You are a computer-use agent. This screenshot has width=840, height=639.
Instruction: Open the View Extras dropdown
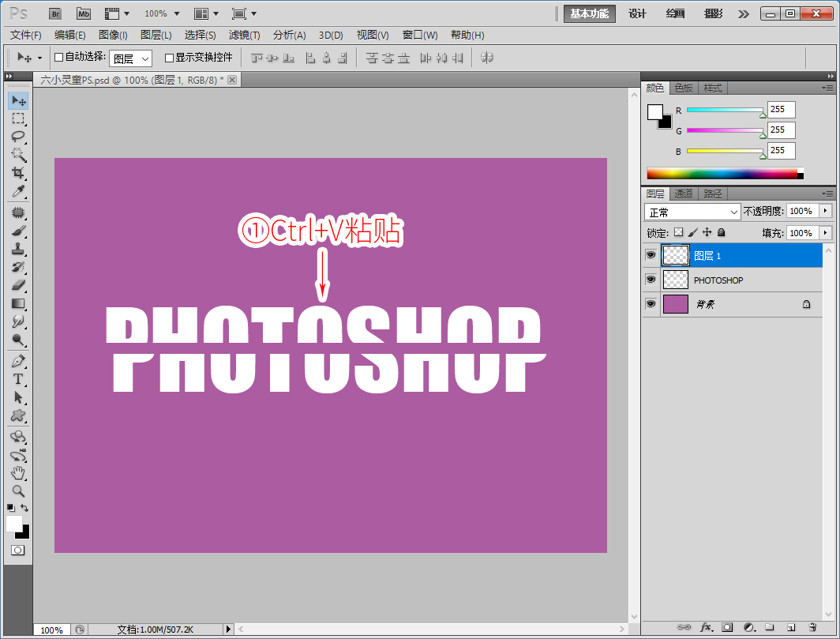[x=118, y=14]
